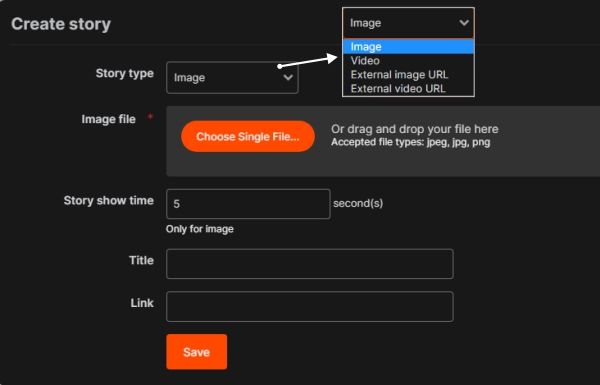Select Image option in the dropdown list

pos(408,47)
